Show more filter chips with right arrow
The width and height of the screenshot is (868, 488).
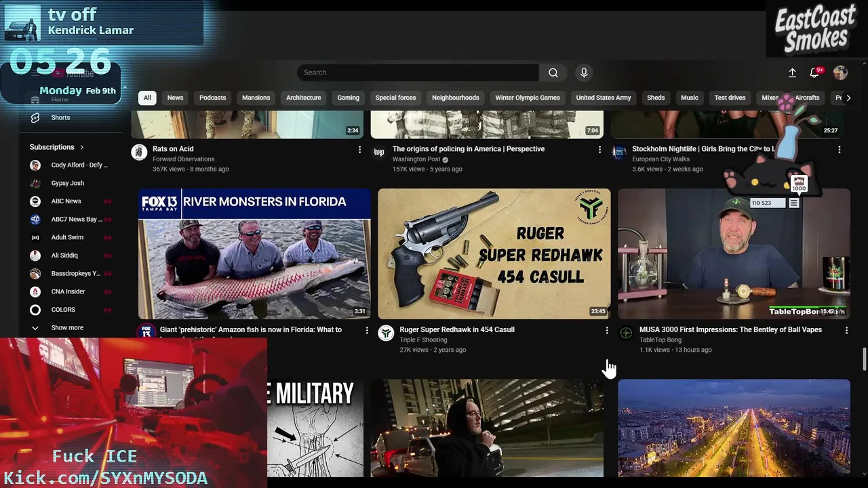[848, 98]
